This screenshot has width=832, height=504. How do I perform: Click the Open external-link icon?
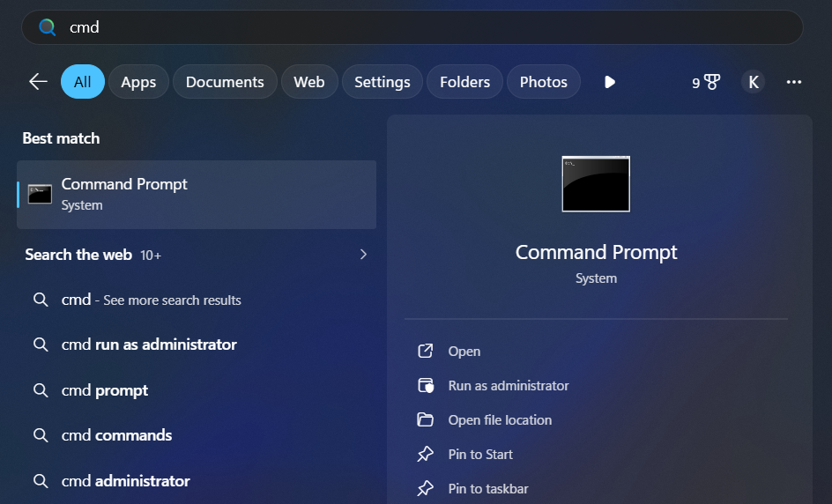[426, 351]
